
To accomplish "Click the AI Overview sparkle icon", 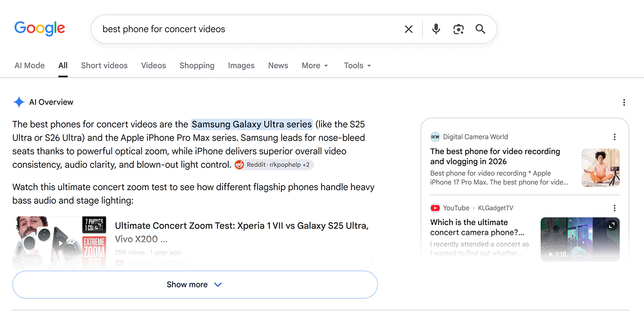I will point(19,102).
